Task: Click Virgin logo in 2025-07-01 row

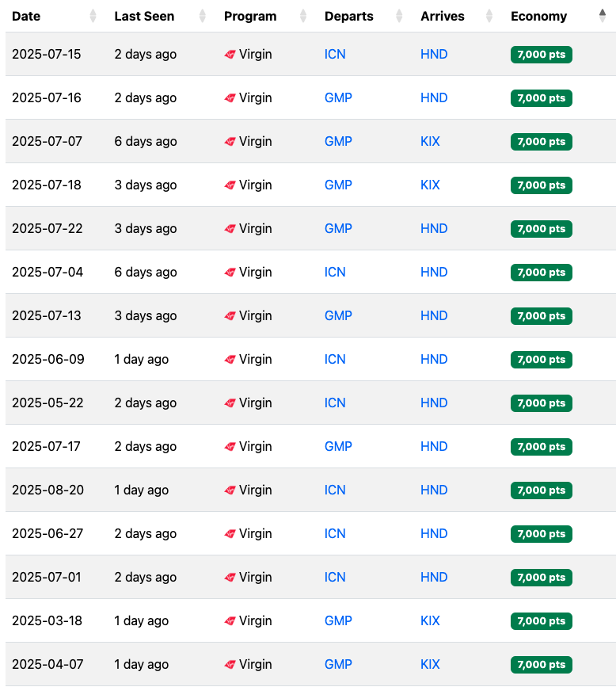Action: pos(230,578)
